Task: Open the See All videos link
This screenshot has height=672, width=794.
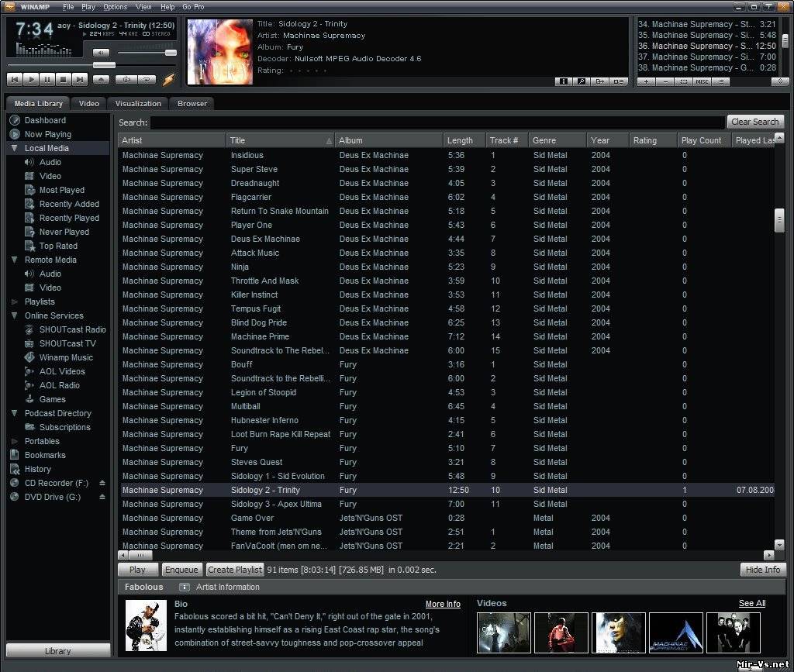Action: (752, 603)
